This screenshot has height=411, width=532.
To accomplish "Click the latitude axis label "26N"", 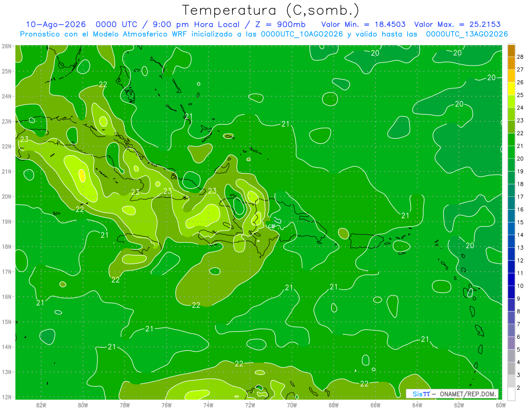I will 7,46.
